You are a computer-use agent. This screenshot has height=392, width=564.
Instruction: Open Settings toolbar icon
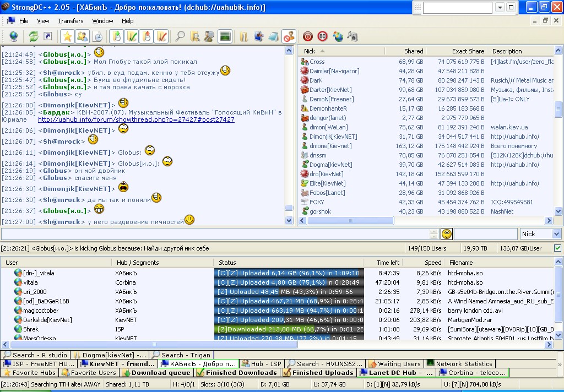click(x=259, y=36)
